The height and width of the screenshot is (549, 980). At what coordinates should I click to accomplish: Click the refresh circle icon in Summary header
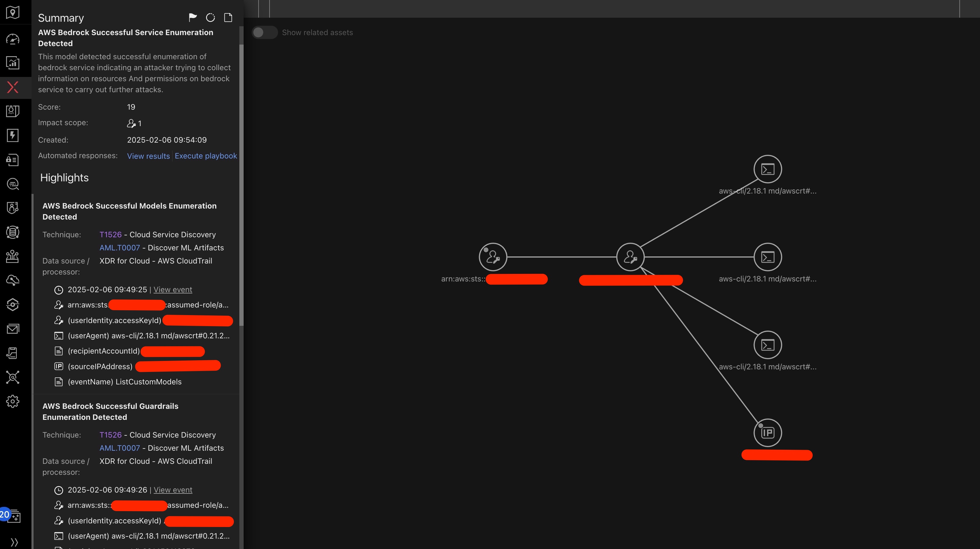coord(210,17)
